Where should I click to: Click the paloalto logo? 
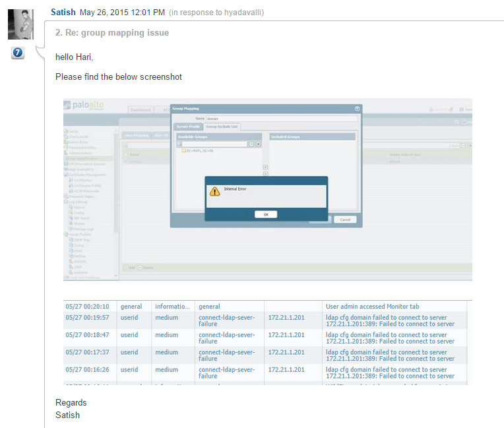click(x=84, y=105)
